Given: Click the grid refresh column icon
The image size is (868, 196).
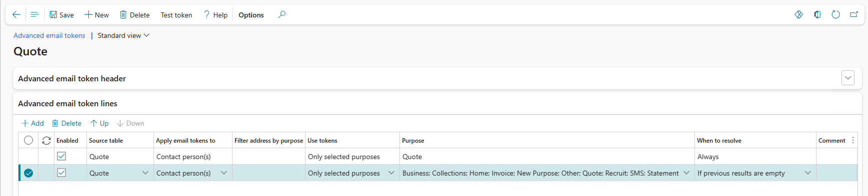Looking at the screenshot, I should tap(46, 141).
